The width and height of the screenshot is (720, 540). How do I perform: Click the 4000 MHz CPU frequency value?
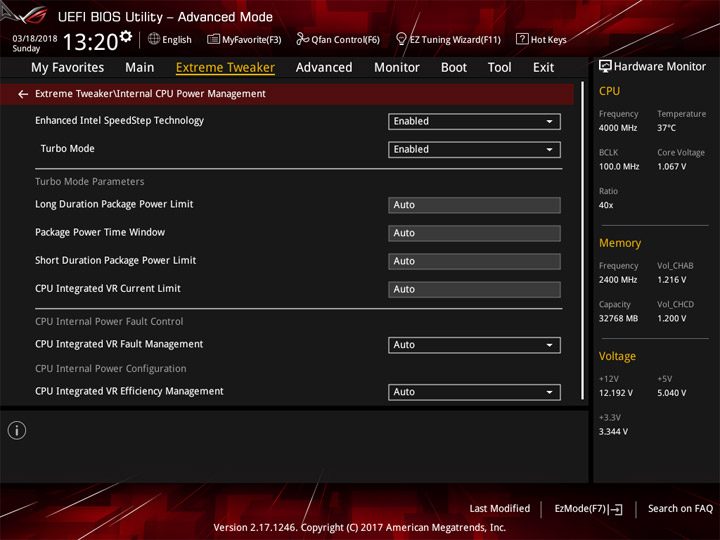click(618, 128)
